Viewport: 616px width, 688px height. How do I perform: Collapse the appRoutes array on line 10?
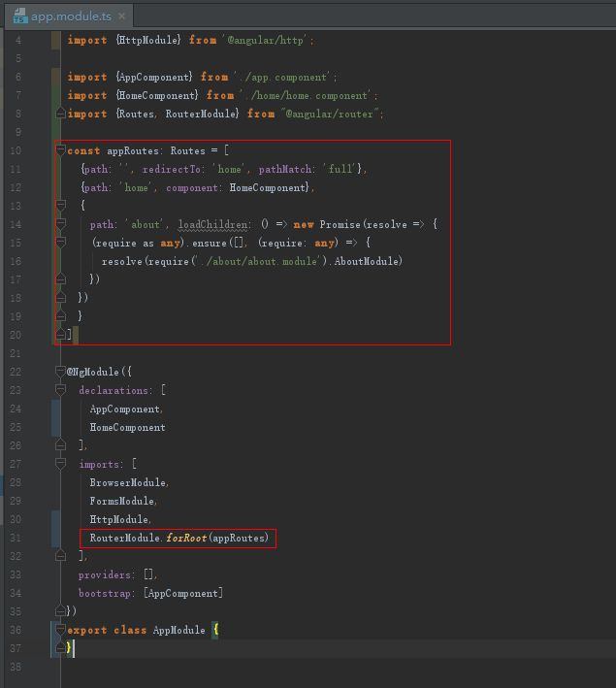click(x=60, y=150)
